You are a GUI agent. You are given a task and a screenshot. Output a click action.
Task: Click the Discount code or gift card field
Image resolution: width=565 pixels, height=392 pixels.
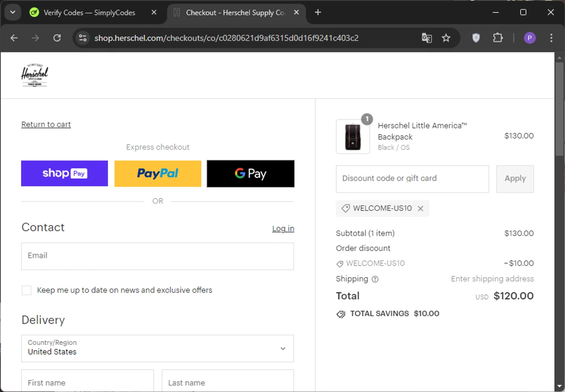click(412, 179)
